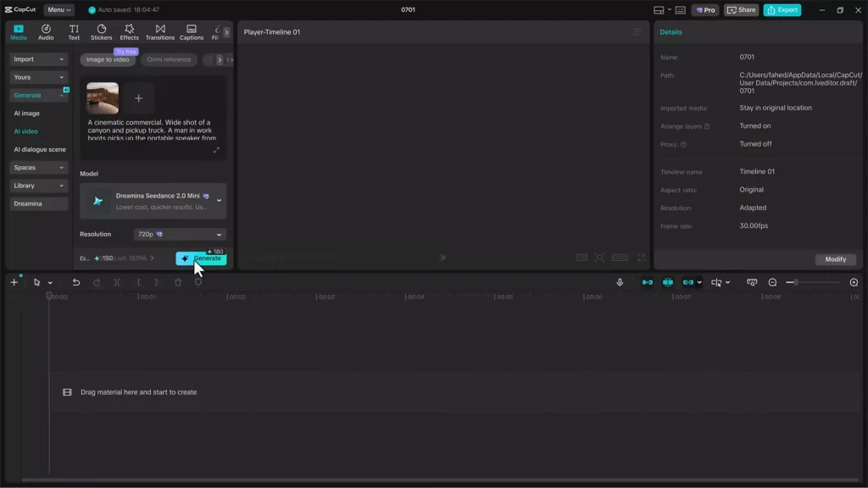Add another reference image with plus

[138, 98]
